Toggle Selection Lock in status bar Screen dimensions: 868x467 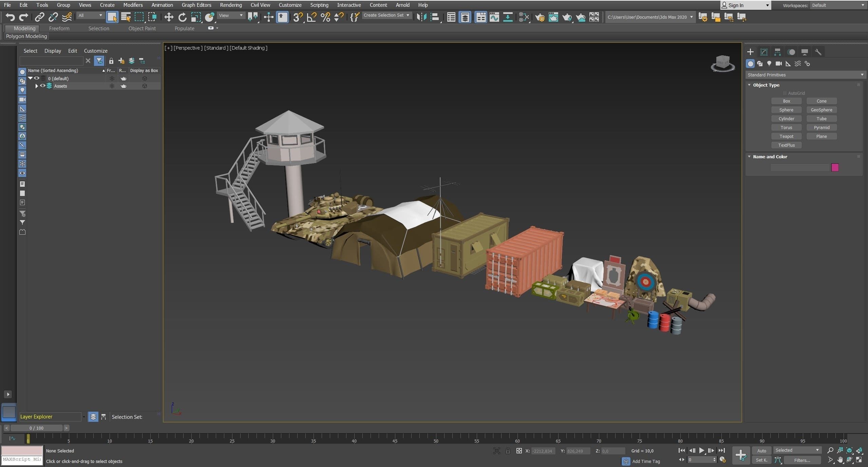click(508, 451)
